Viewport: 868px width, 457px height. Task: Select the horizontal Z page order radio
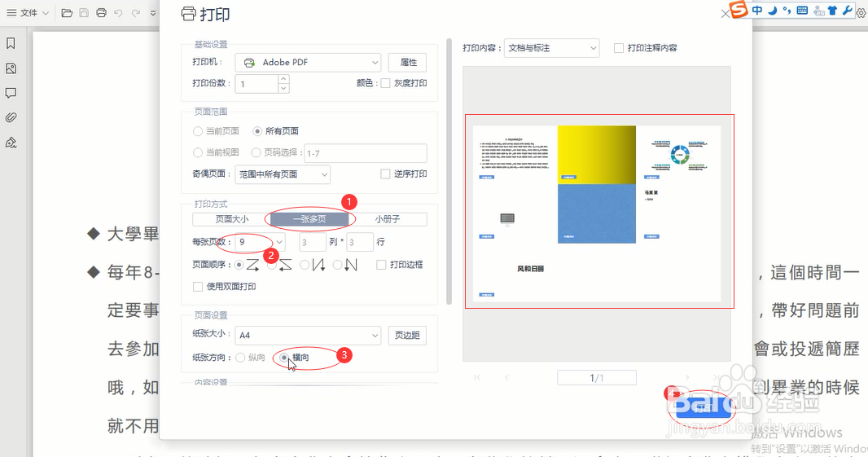[239, 266]
